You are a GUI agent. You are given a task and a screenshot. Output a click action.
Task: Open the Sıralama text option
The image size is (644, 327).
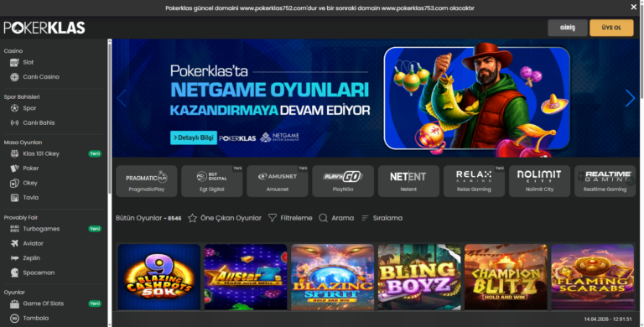pyautogui.click(x=387, y=218)
